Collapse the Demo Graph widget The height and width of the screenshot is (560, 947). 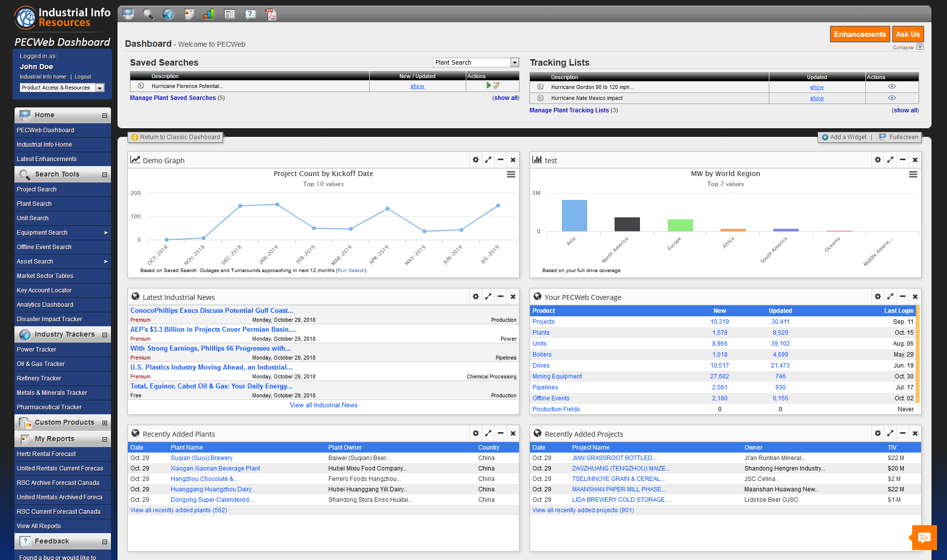pyautogui.click(x=501, y=160)
